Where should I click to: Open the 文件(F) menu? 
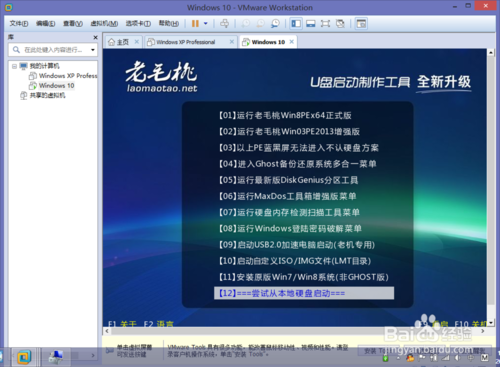[19, 23]
